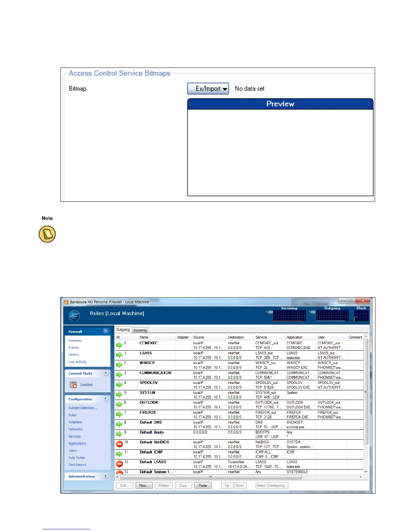Viewport: 411px width, 532px height.
Task: Click green allow arrow for rule 1 LSASS
Action: click(119, 355)
